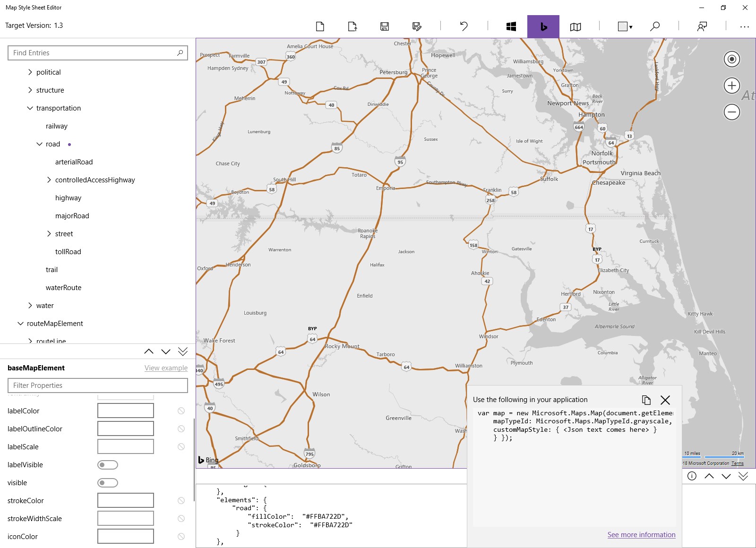Expand the street tree node
This screenshot has height=548, width=756.
49,234
